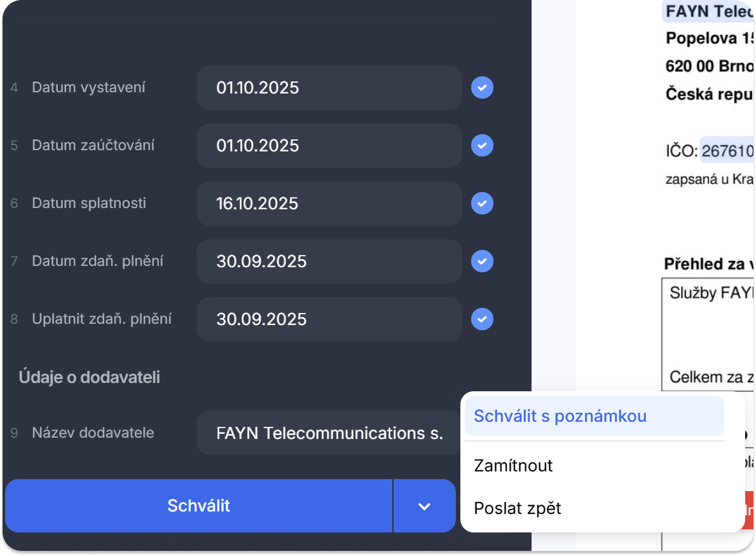756x556 pixels.
Task: Click the verified checkmark for Datum zaúčtování
Action: point(482,146)
